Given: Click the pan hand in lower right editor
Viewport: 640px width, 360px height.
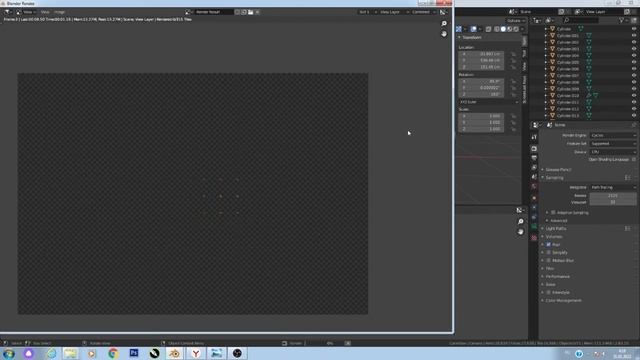Looking at the screenshot, I should [x=520, y=232].
